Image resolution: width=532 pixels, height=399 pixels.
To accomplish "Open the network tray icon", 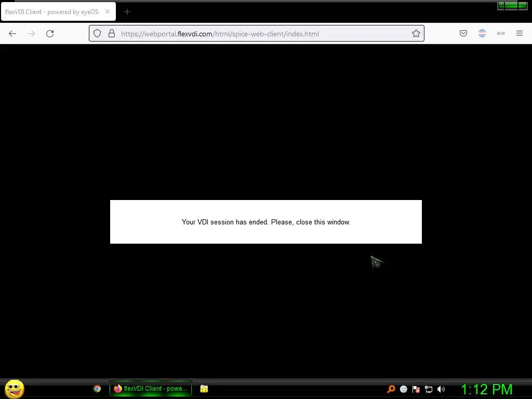I will tap(429, 389).
